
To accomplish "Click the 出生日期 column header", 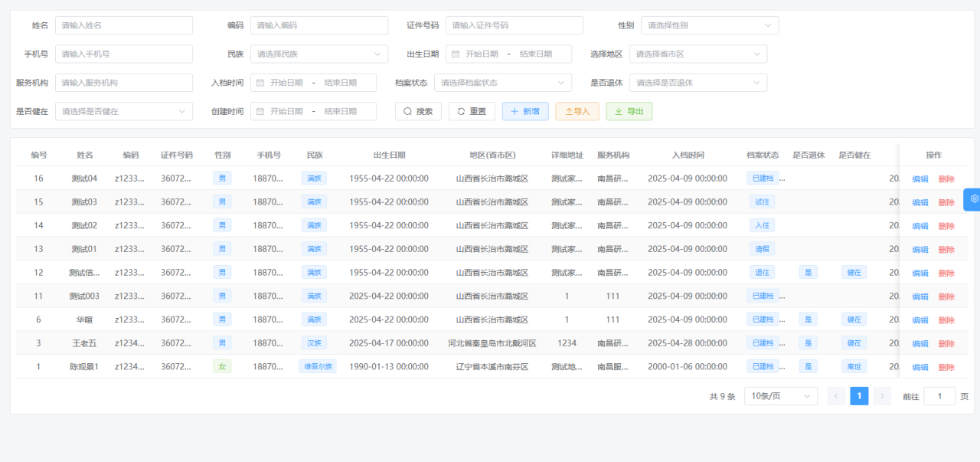I will point(389,155).
